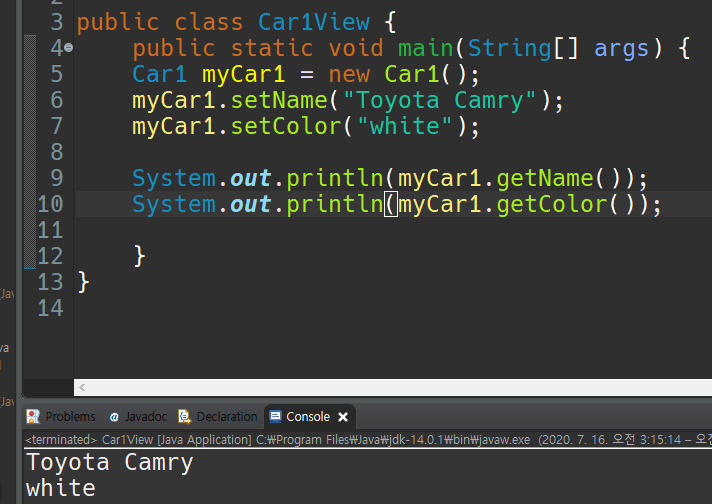
Task: Click the "white" string literal in code
Action: [405, 126]
